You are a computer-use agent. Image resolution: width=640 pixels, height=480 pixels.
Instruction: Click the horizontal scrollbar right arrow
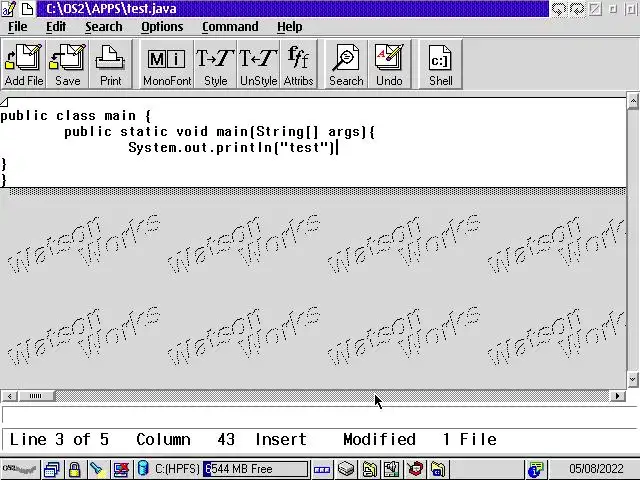coord(618,396)
